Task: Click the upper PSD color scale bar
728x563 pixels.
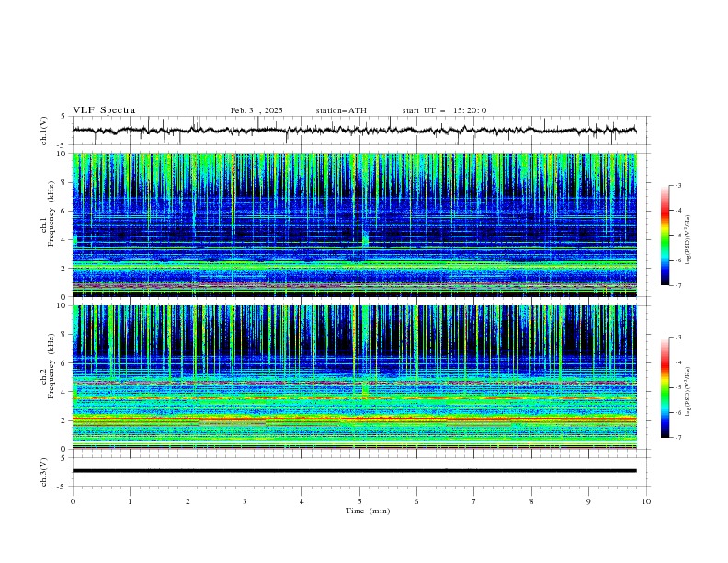Action: pos(665,236)
